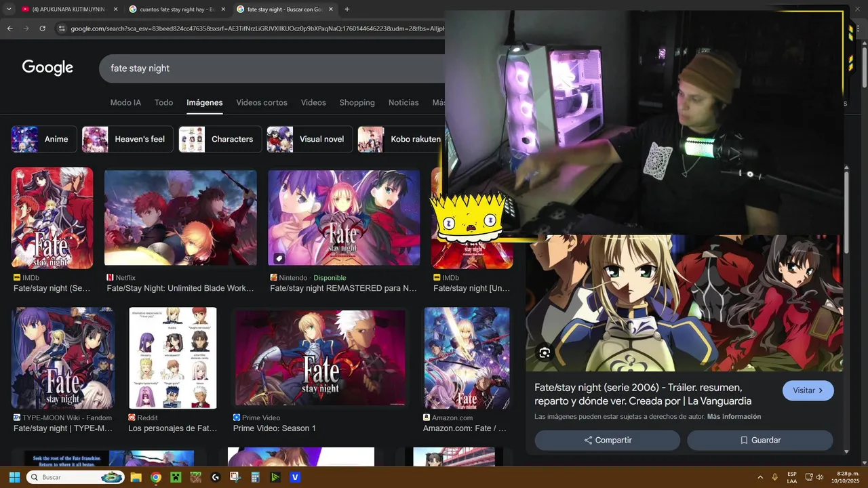
Task: Open the Nintendo REMASTERED image thumbnail
Action: [x=344, y=218]
